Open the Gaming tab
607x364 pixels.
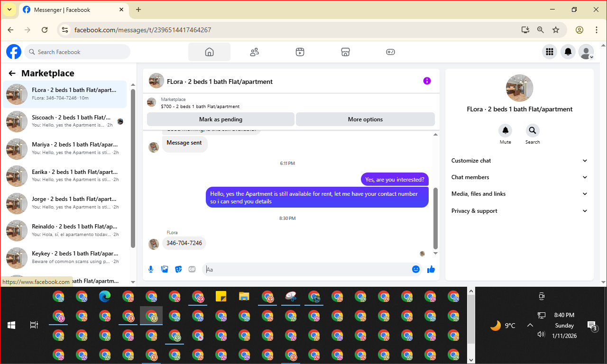pos(390,52)
